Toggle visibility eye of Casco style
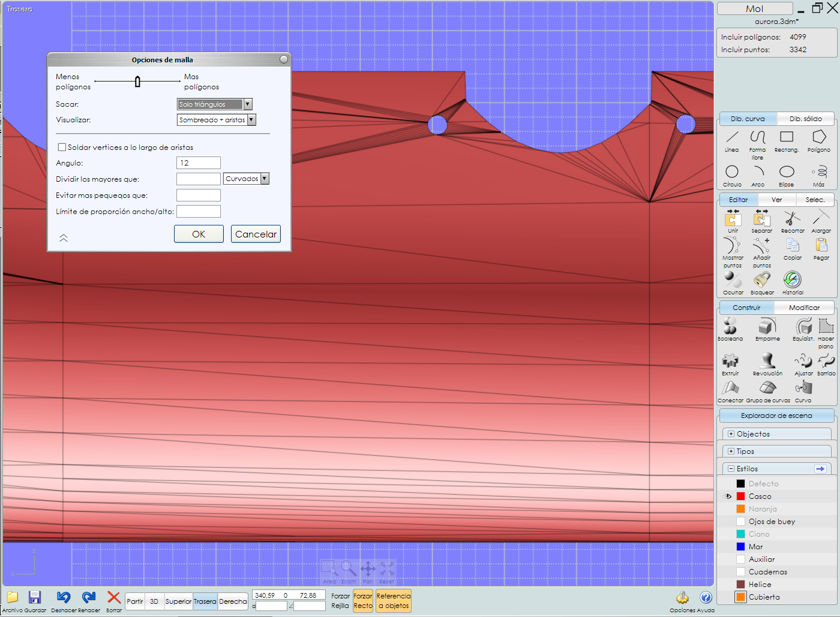Image resolution: width=840 pixels, height=617 pixels. pos(728,496)
